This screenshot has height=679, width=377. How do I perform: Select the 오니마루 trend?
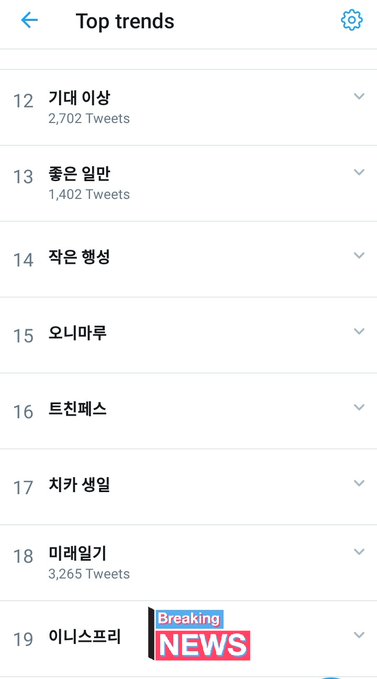tap(188, 335)
